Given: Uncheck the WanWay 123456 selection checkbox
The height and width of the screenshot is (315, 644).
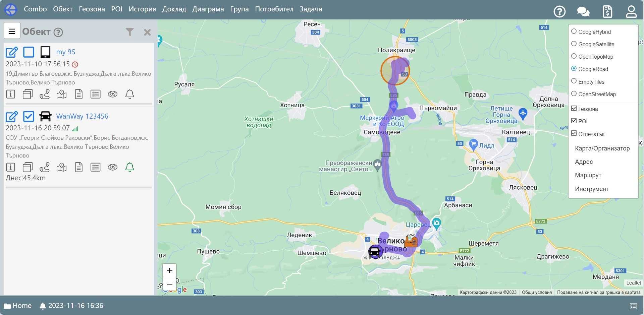Looking at the screenshot, I should 29,116.
